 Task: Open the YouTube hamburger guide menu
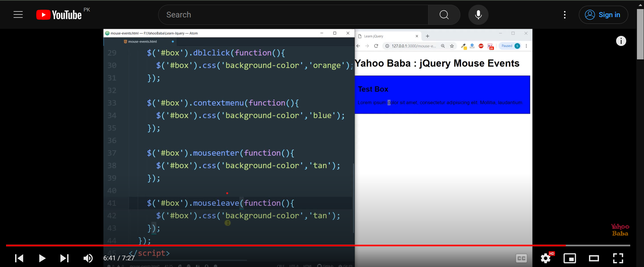18,15
